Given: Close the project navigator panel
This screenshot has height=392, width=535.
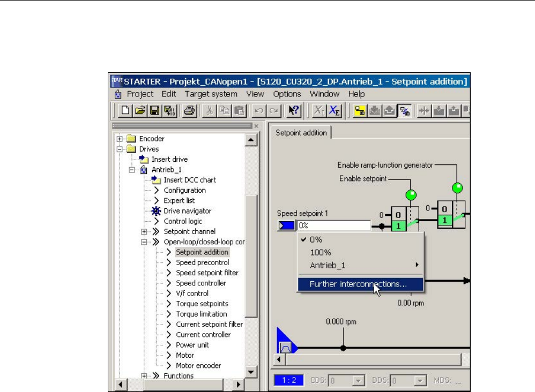Looking at the screenshot, I should point(256,126).
